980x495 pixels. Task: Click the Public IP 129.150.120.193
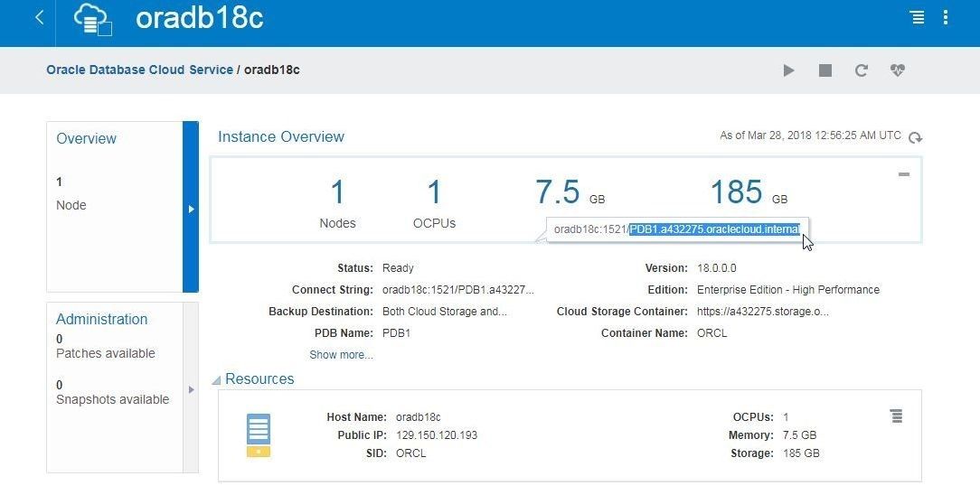pyautogui.click(x=437, y=435)
